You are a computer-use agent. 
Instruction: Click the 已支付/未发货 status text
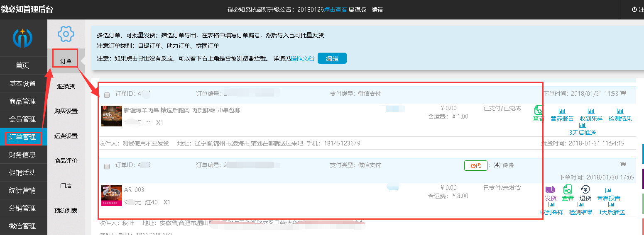click(502, 188)
